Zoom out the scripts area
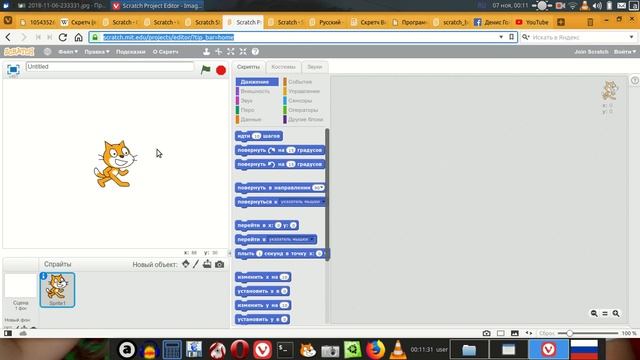This screenshot has height=360, width=640. tap(594, 313)
